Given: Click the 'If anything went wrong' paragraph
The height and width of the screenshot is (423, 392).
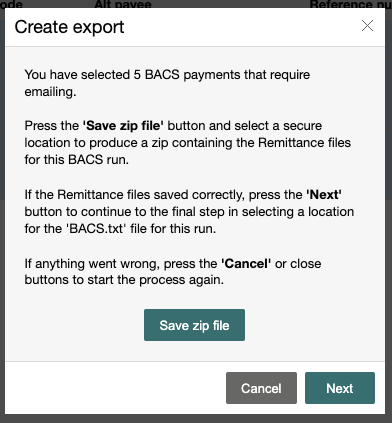Looking at the screenshot, I should click(x=173, y=272).
